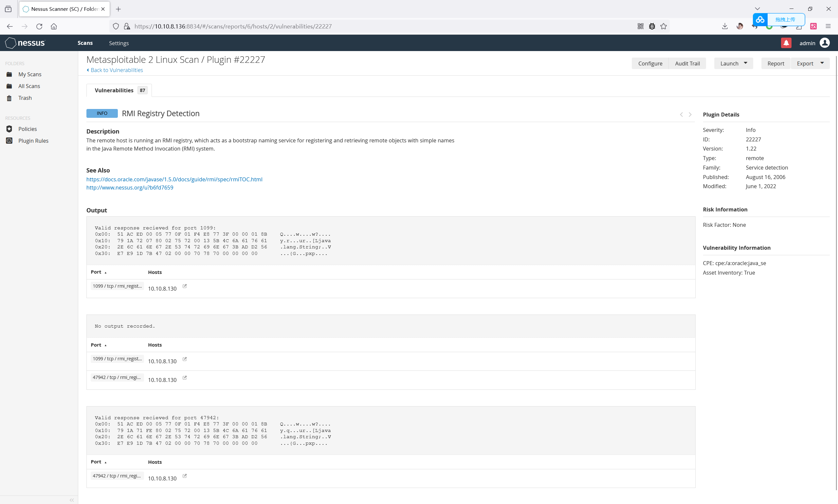Viewport: 838px width, 504px height.
Task: Click the admin user avatar icon
Action: point(825,43)
